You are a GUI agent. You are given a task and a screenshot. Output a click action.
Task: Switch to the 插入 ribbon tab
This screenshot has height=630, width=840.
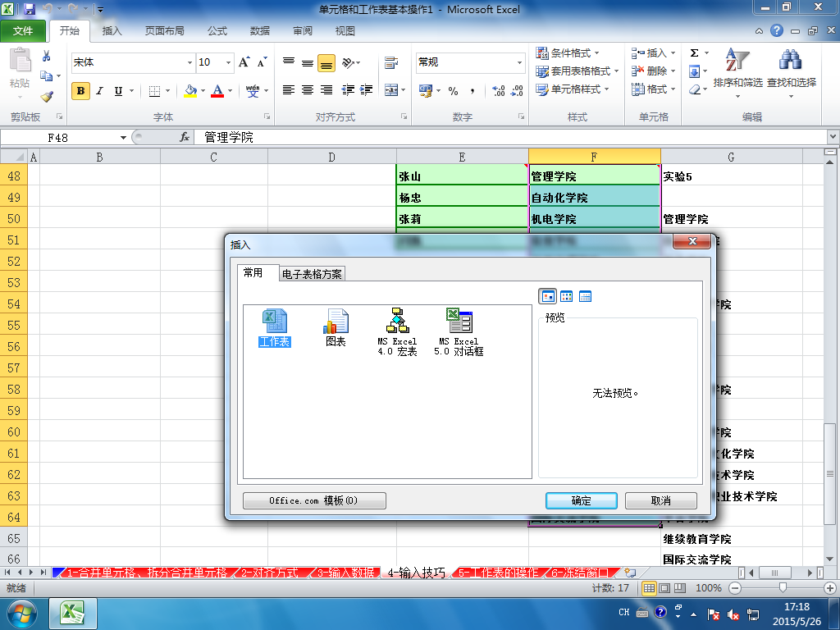coord(112,31)
